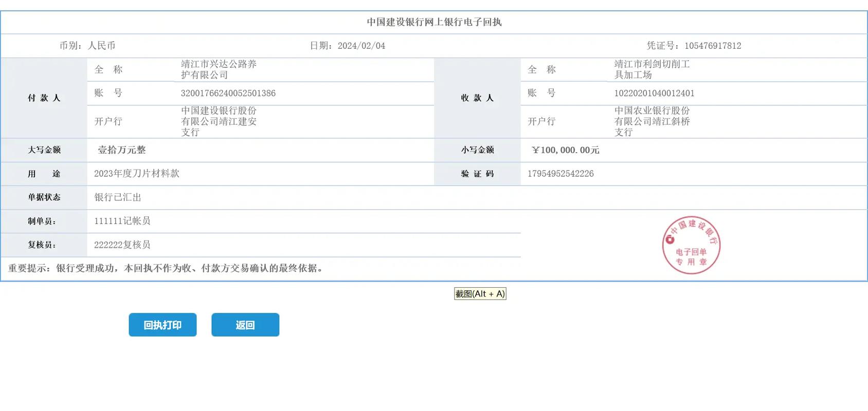The width and height of the screenshot is (868, 411).
Task: Click the voucher number 105476917812
Action: coord(713,46)
